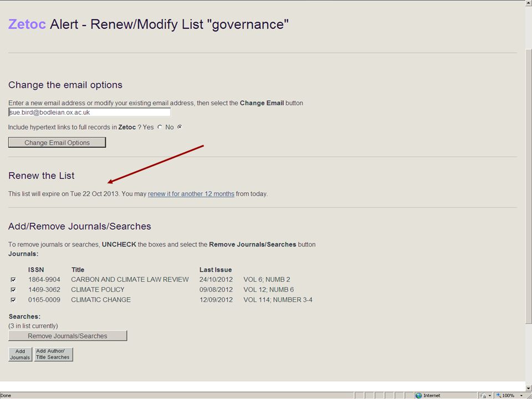
Task: Click the Internet zone globe icon
Action: pos(419,396)
